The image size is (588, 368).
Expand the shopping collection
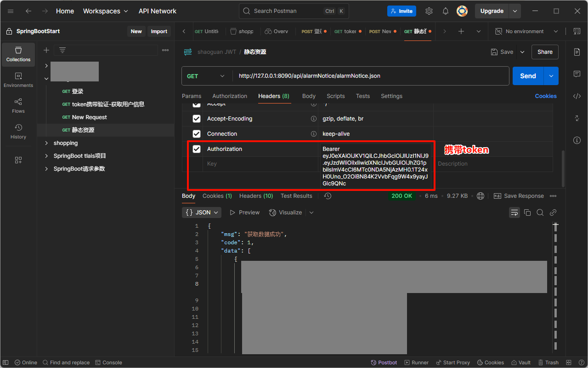[x=46, y=143]
